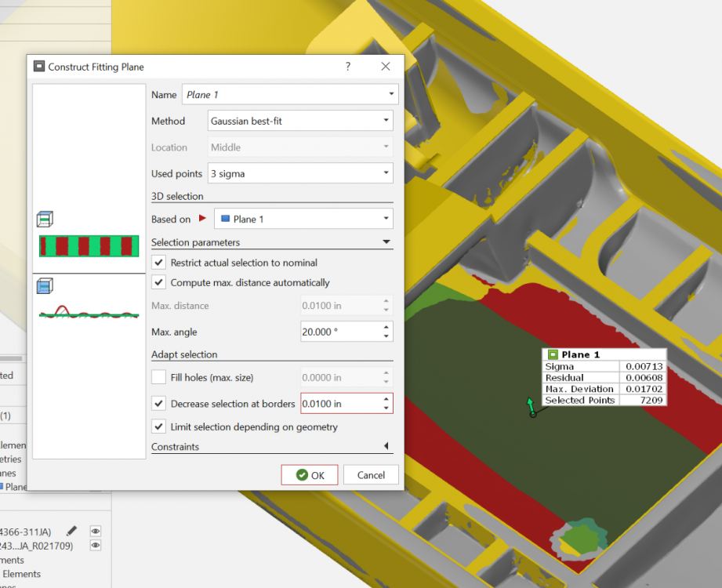
Task: Open the Method dropdown showing Gaussian best-fit
Action: pos(300,121)
